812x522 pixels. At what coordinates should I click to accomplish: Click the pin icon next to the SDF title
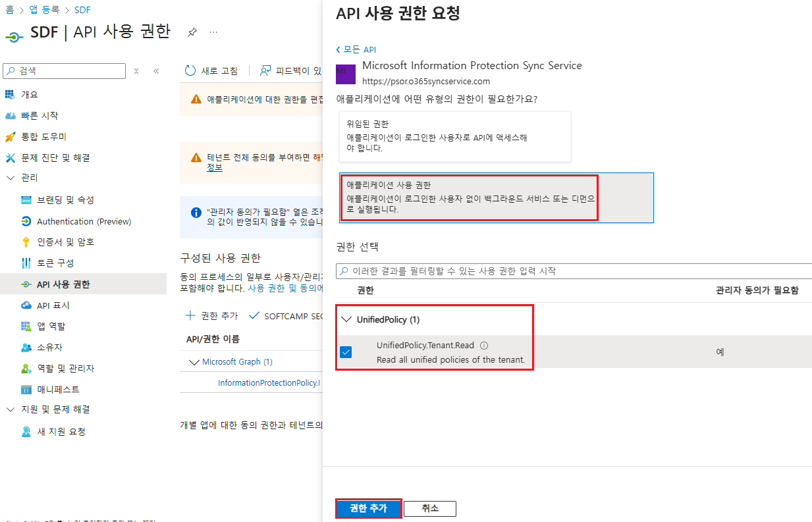192,32
